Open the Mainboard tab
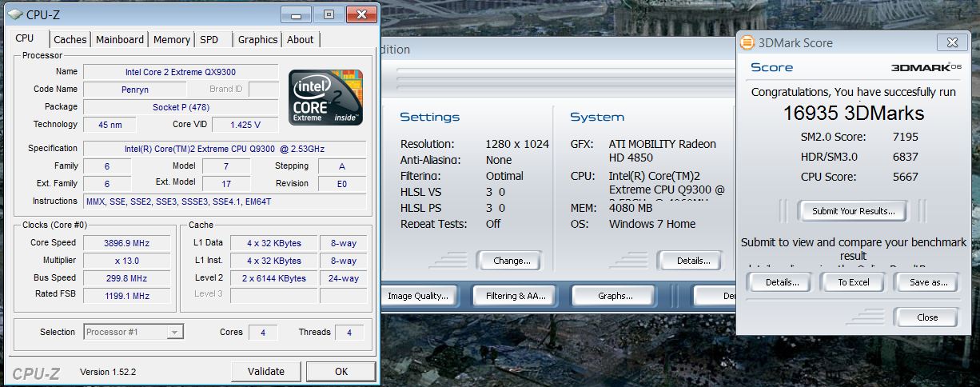 [x=120, y=40]
